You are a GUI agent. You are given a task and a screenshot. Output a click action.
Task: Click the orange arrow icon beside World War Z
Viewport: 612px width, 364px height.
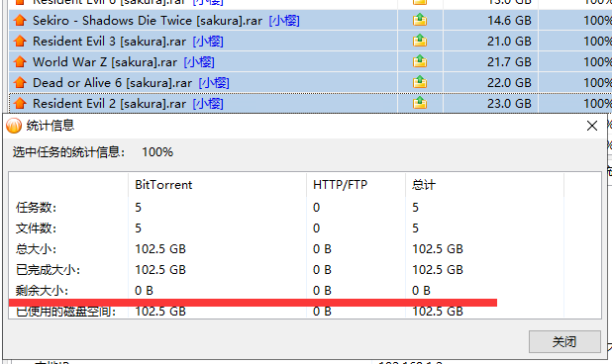(20, 61)
